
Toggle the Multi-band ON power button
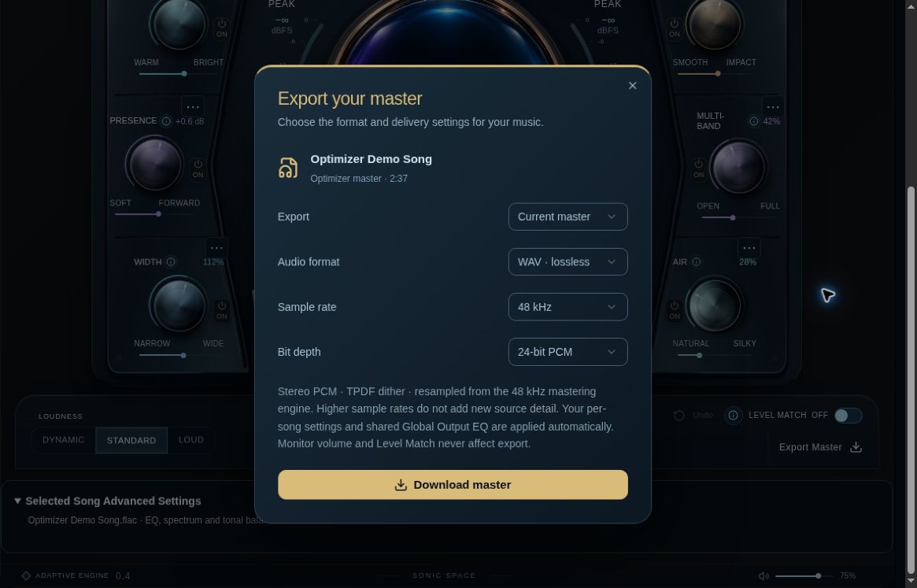tap(699, 168)
